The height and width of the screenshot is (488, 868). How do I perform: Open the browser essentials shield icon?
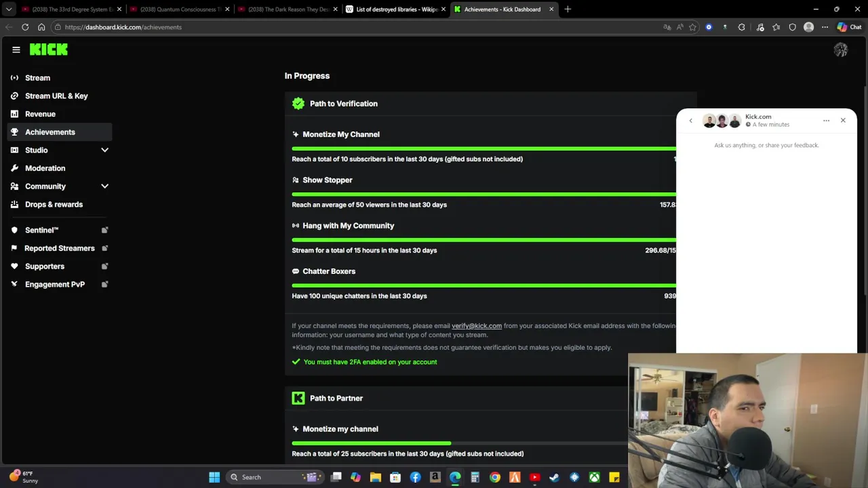[792, 27]
